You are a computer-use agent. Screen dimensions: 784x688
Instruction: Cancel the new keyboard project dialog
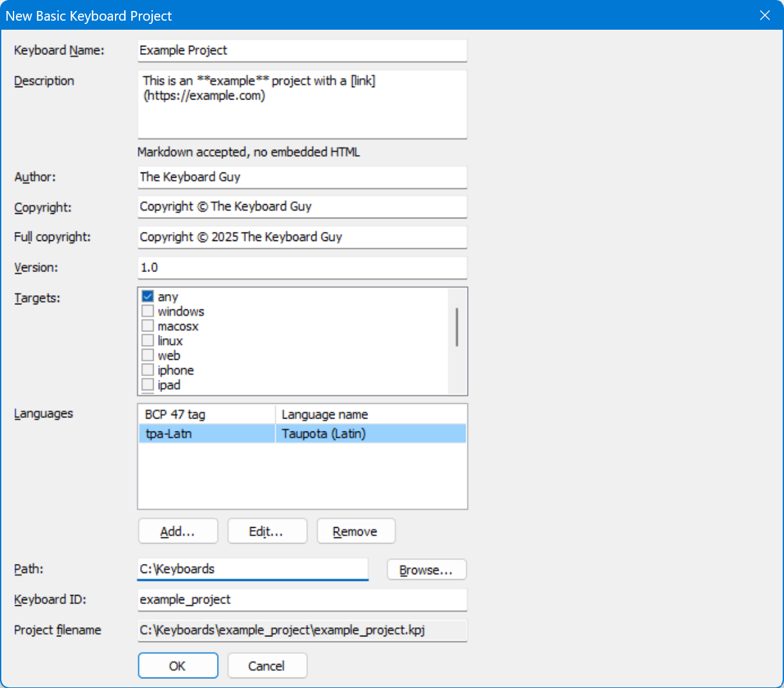coord(267,666)
